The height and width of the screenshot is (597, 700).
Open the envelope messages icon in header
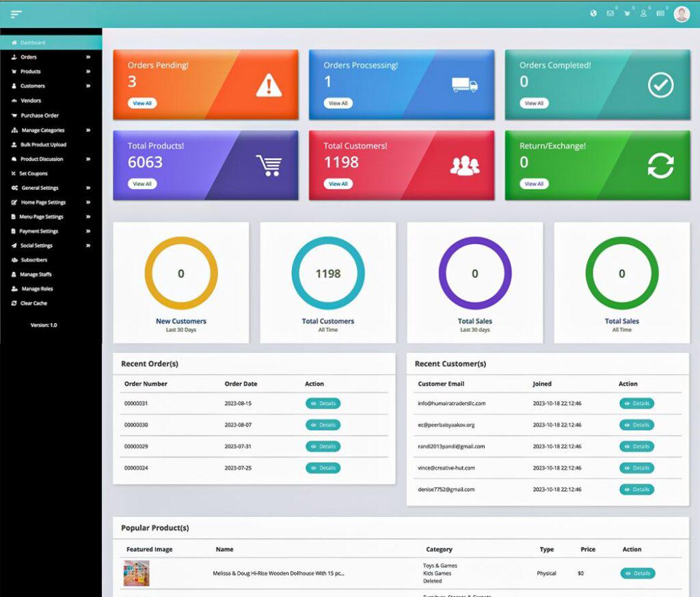point(610,14)
